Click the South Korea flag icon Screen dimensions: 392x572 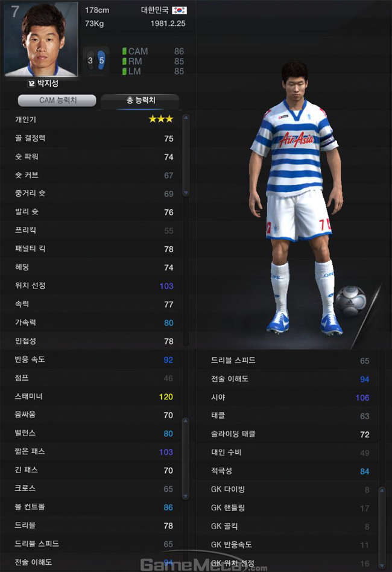(179, 10)
